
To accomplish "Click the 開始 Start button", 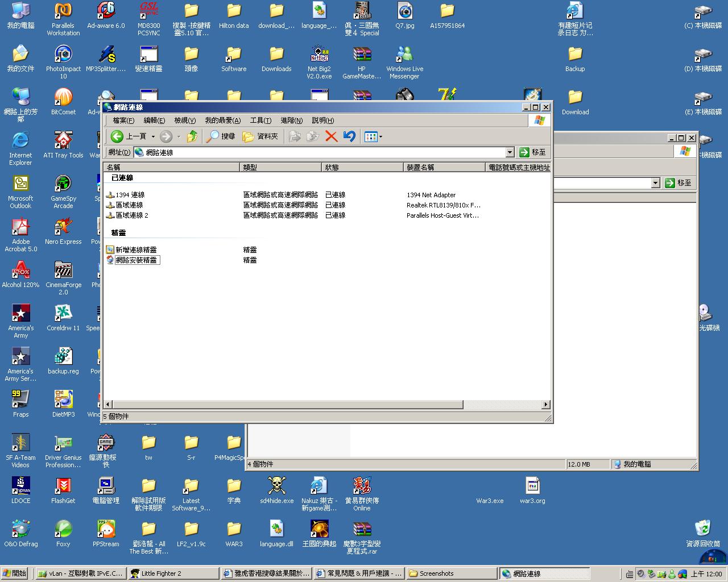I will click(x=15, y=573).
